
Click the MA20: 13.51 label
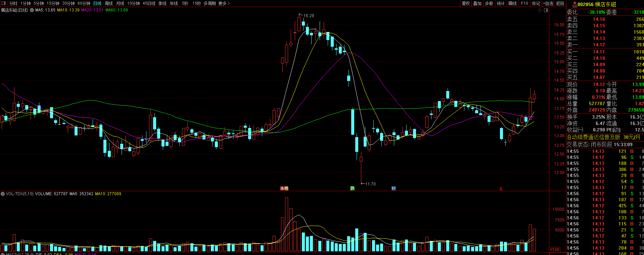tap(92, 10)
